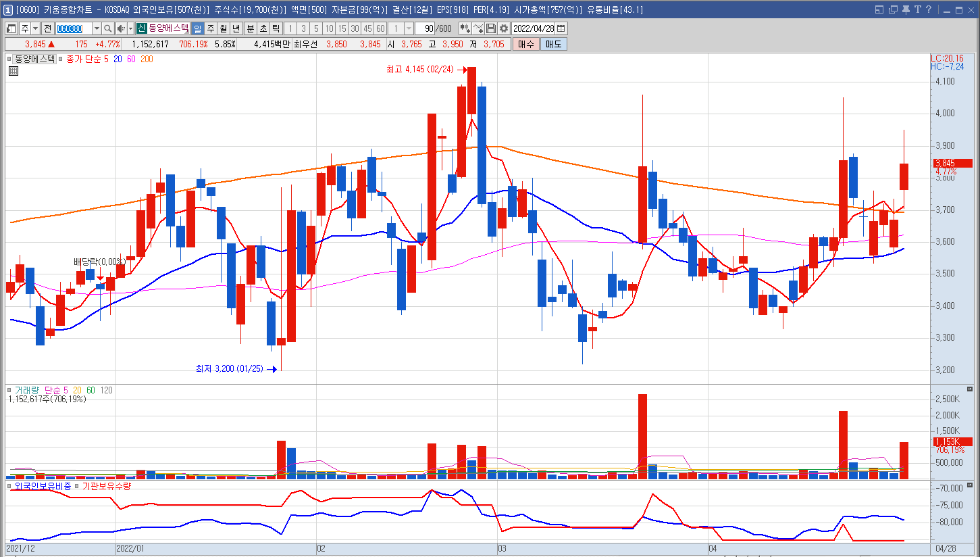Click the 5 moving average legend in the price chart
Screen dimensions: 980x557
tap(106, 59)
